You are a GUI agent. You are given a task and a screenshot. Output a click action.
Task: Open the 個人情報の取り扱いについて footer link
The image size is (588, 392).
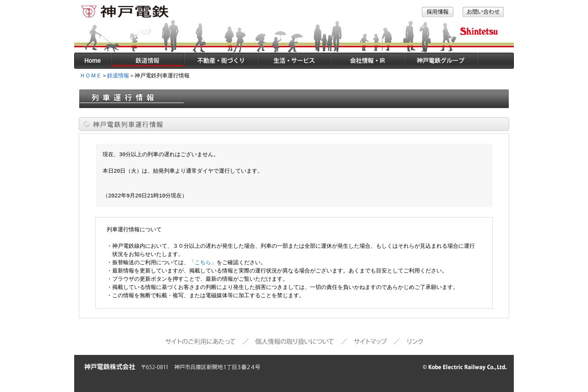tap(294, 342)
